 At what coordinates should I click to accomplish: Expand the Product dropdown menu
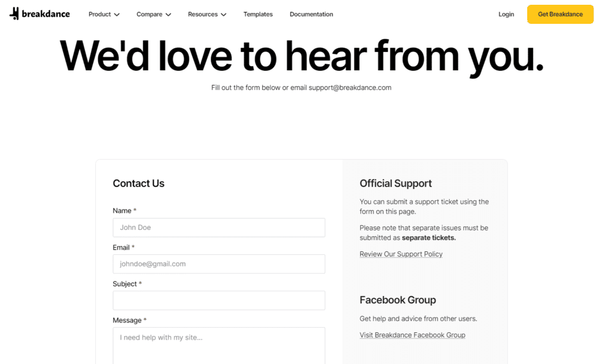click(104, 14)
